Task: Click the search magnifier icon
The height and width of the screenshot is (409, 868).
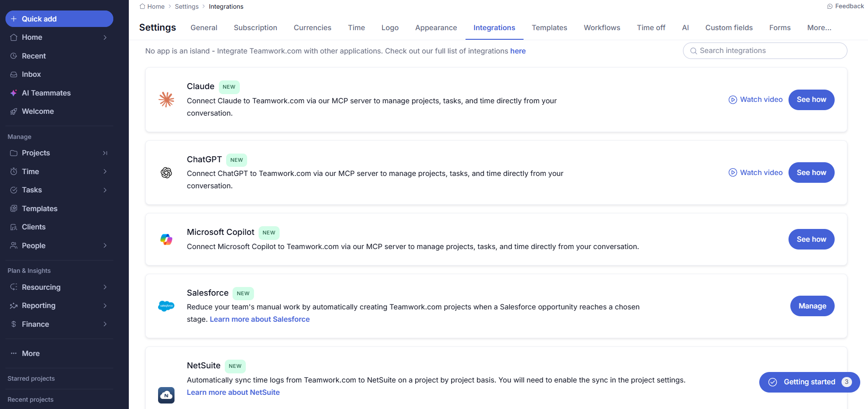Action: (x=693, y=51)
